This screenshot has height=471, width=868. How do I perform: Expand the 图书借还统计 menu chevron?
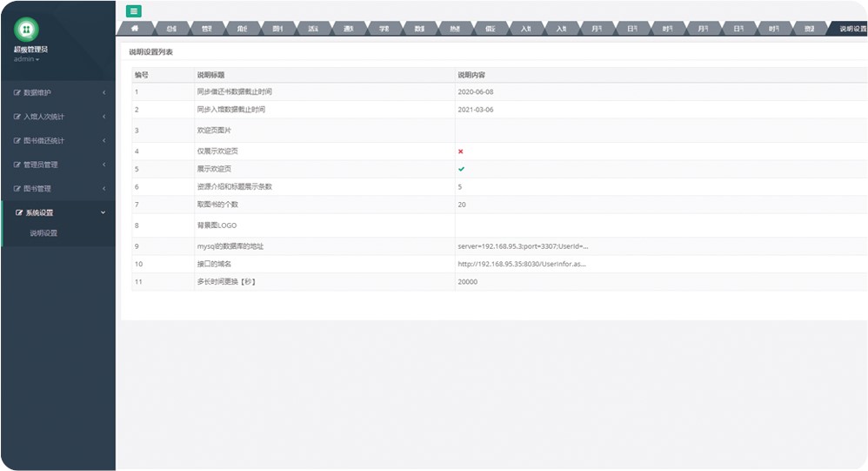(103, 141)
